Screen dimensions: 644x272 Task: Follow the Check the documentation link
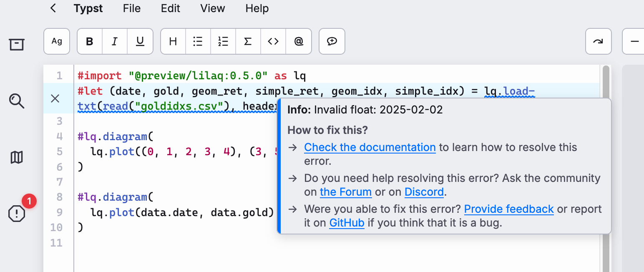tap(370, 147)
